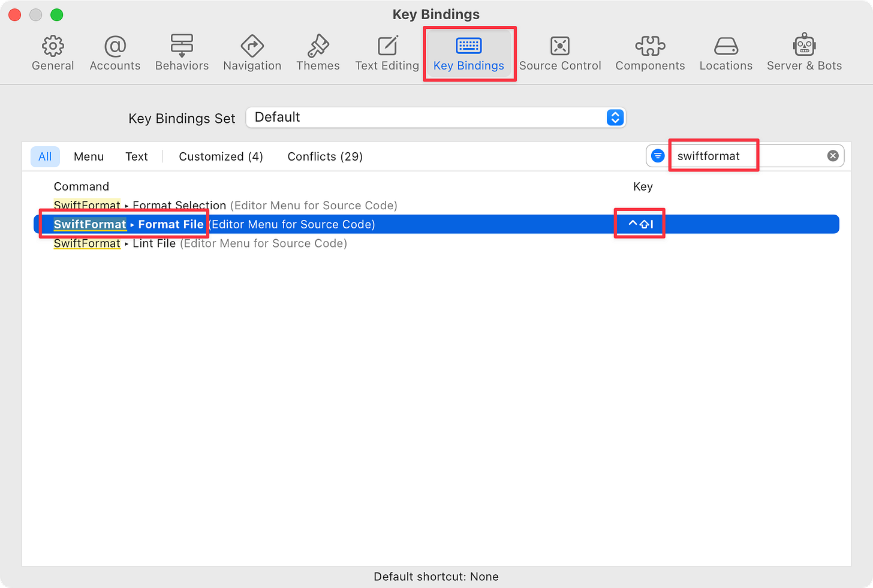Select SwiftFormat Format Selection command row
This screenshot has width=873, height=588.
[x=436, y=206]
